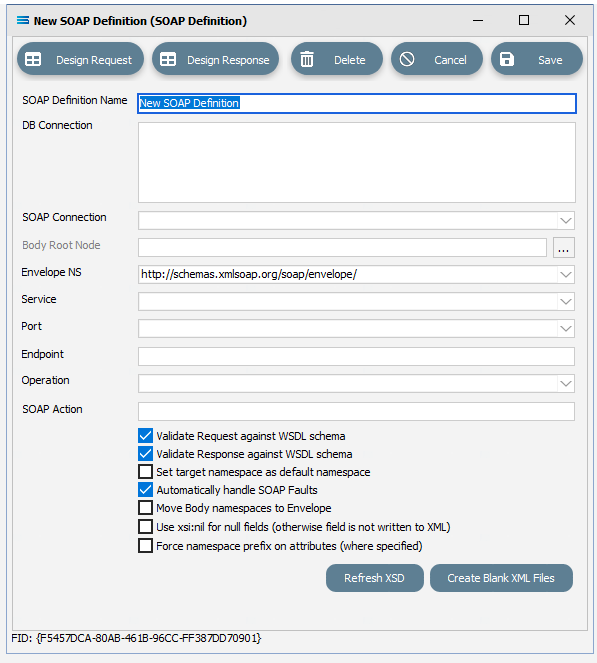
Task: Expand the SOAP Connection dropdown
Action: (x=566, y=221)
